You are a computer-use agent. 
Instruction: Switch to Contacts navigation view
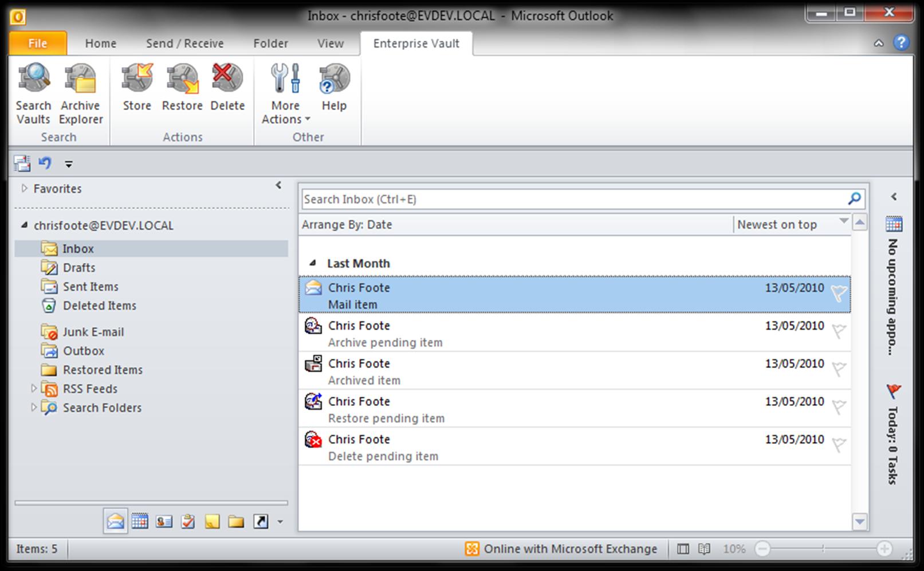click(x=164, y=522)
